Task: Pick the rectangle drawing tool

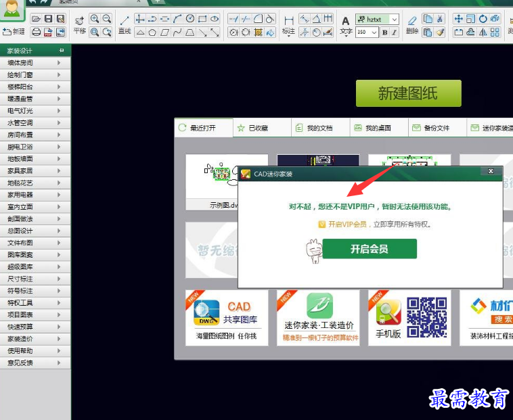Action: pos(202,19)
